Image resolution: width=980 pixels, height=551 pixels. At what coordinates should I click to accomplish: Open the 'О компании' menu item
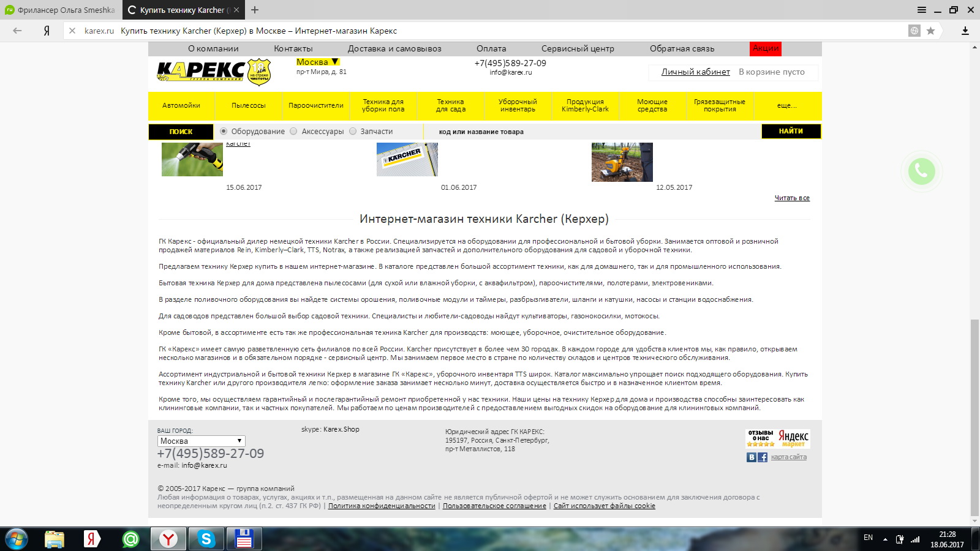click(x=213, y=48)
